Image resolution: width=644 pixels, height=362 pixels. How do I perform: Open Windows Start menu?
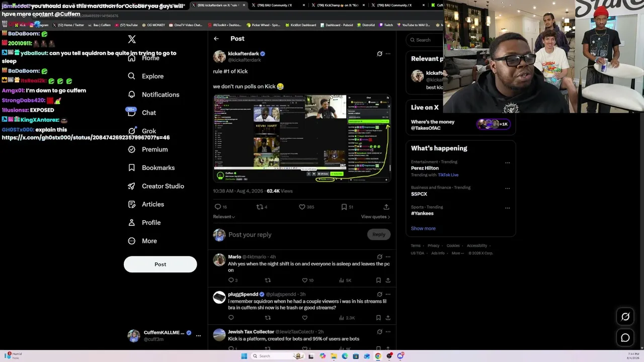pos(244,356)
